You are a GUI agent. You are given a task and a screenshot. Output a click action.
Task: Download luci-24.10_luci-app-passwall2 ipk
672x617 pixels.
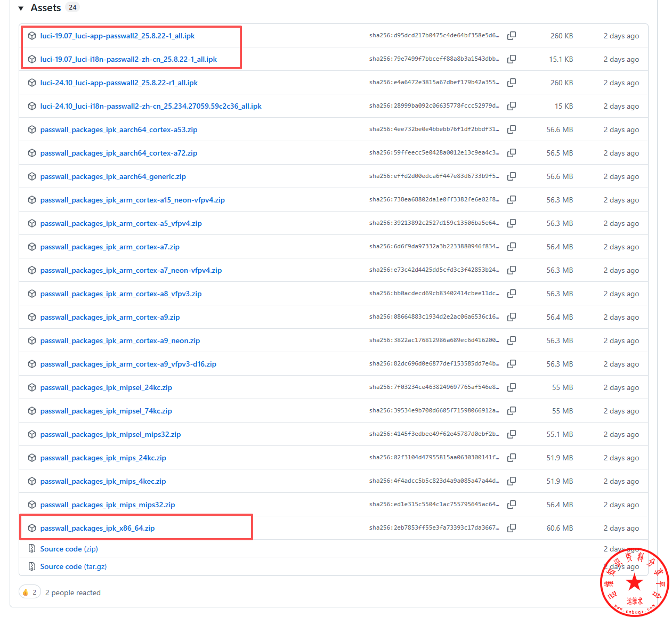(119, 83)
